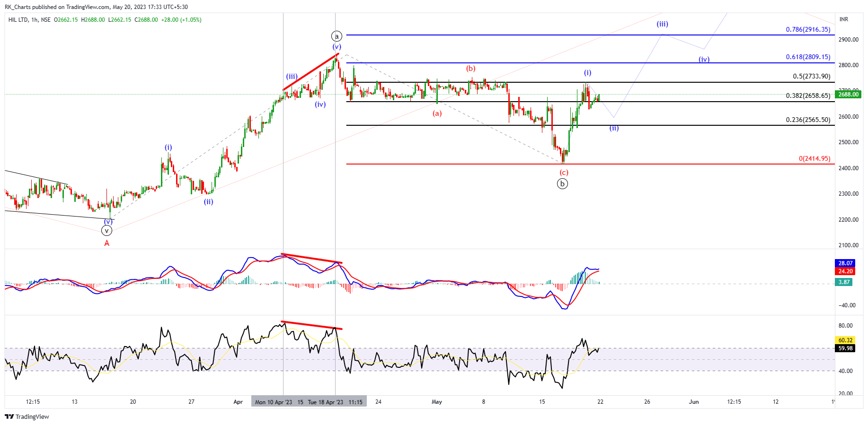Click the black 59.98 RSI value tag
Viewport: 868px width, 425px height.
tap(845, 348)
